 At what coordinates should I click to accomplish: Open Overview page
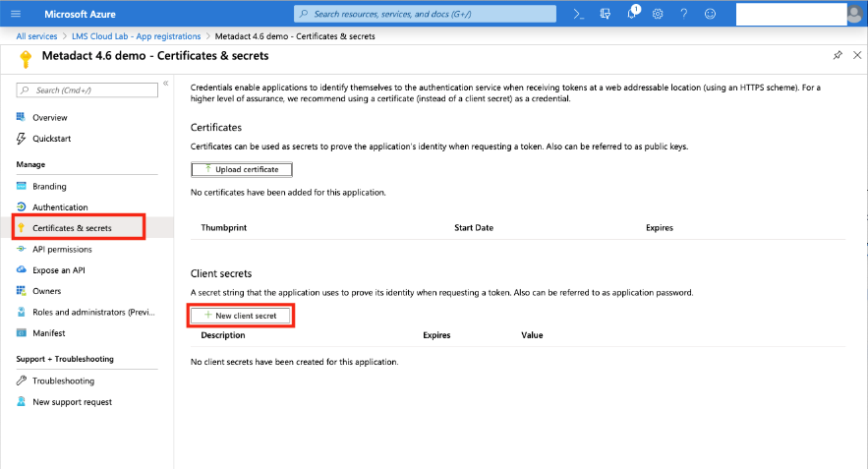(50, 117)
